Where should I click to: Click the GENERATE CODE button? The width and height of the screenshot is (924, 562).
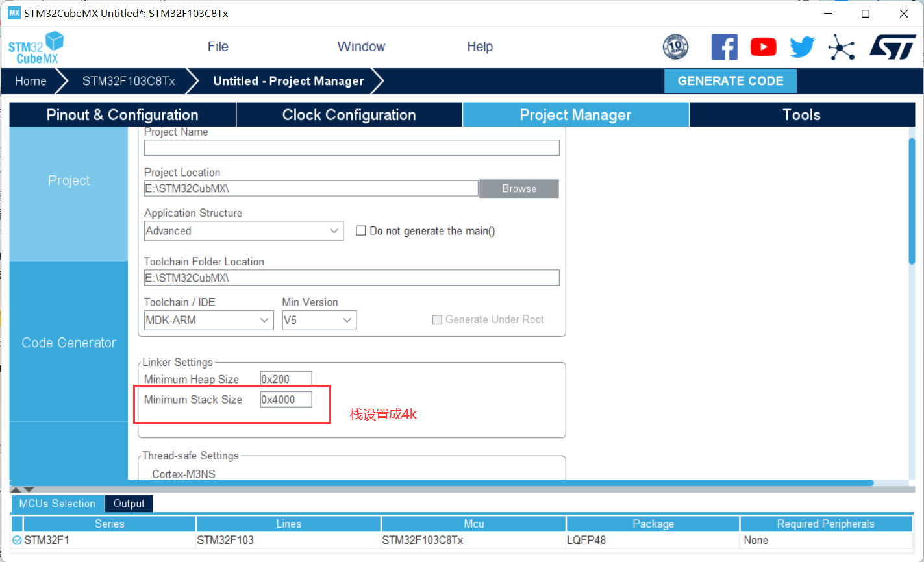[730, 81]
